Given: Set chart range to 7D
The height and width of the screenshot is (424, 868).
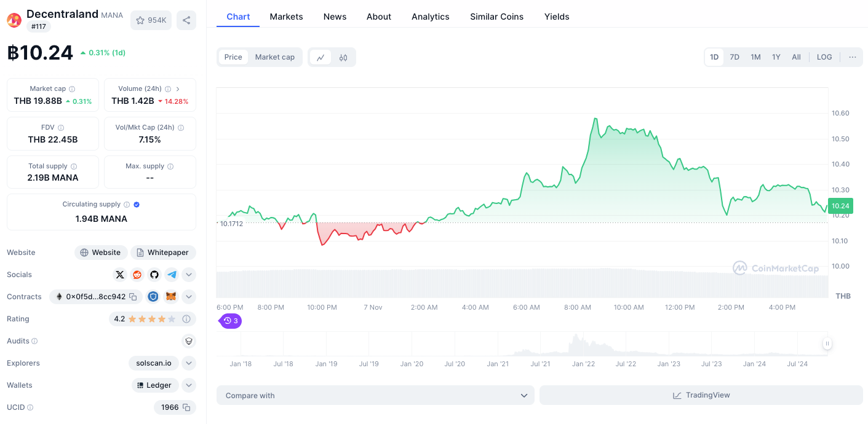Looking at the screenshot, I should point(735,57).
